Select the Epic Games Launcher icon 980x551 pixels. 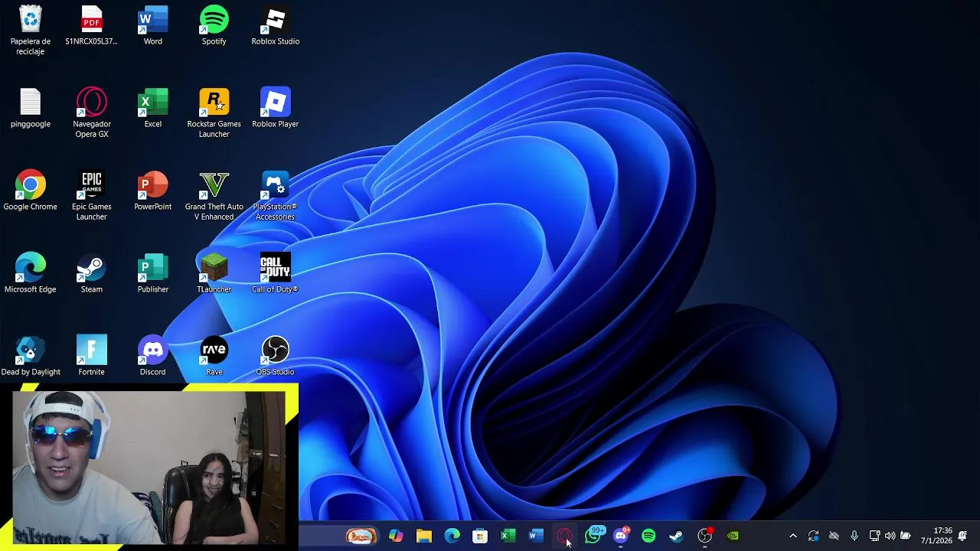point(91,195)
